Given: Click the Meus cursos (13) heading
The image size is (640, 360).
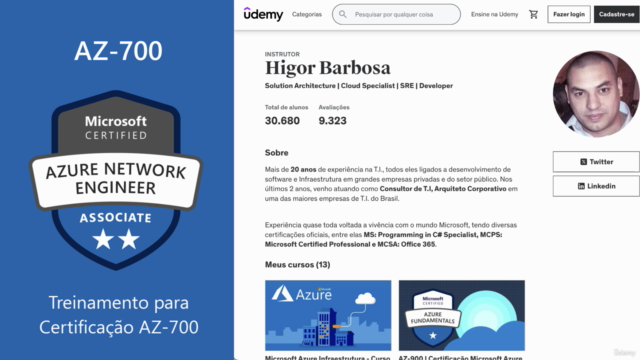Looking at the screenshot, I should [x=298, y=264].
